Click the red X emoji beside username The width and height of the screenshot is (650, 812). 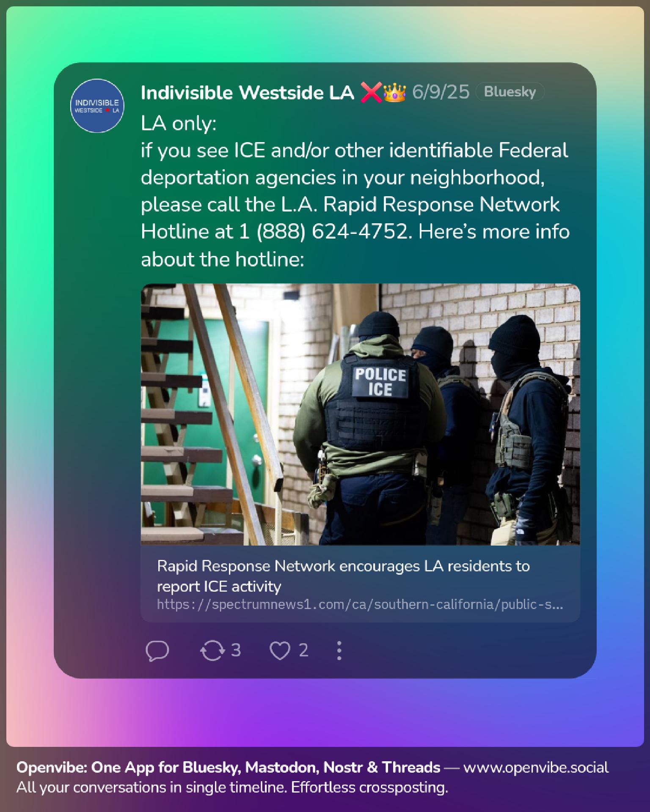pyautogui.click(x=371, y=92)
